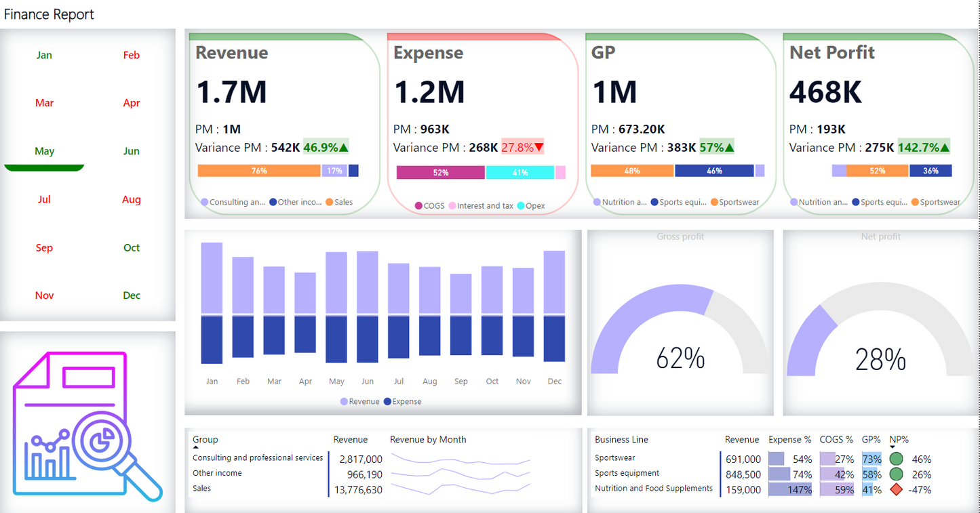Select May in the month slicer
This screenshot has height=513, width=980.
click(44, 151)
